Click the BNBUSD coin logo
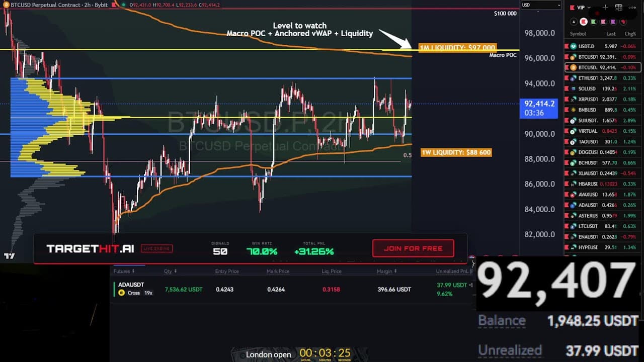644x362 pixels. 573,110
